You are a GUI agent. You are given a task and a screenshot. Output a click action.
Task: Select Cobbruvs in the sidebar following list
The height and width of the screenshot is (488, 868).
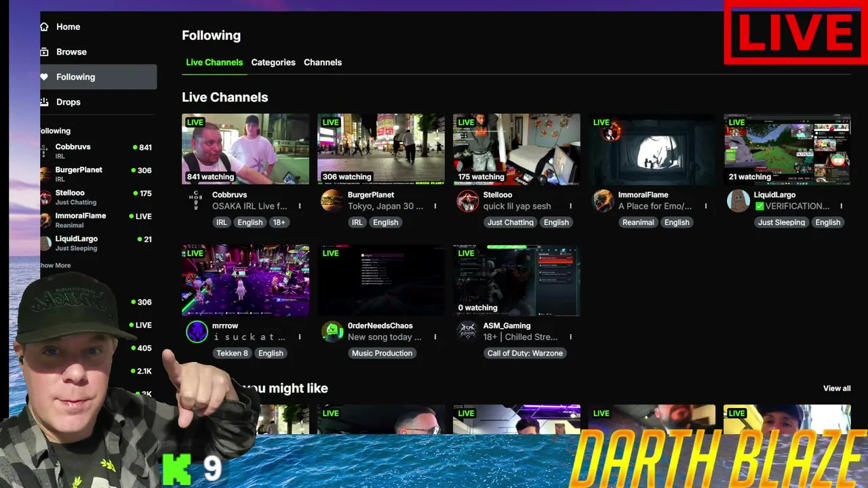pyautogui.click(x=96, y=151)
